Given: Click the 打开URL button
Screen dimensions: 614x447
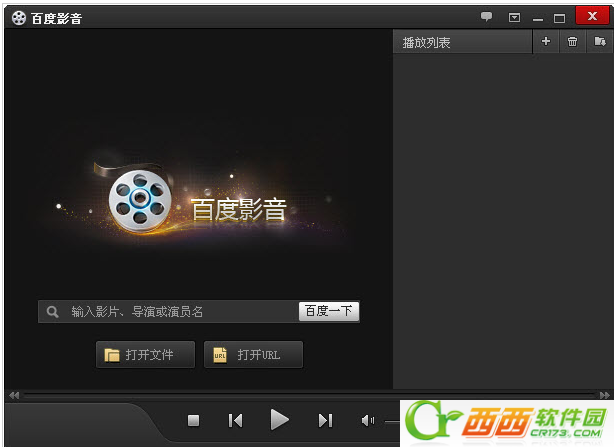Looking at the screenshot, I should tap(253, 355).
